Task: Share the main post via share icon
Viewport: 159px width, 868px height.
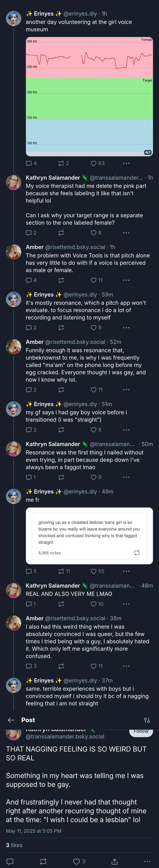Action: tap(114, 861)
